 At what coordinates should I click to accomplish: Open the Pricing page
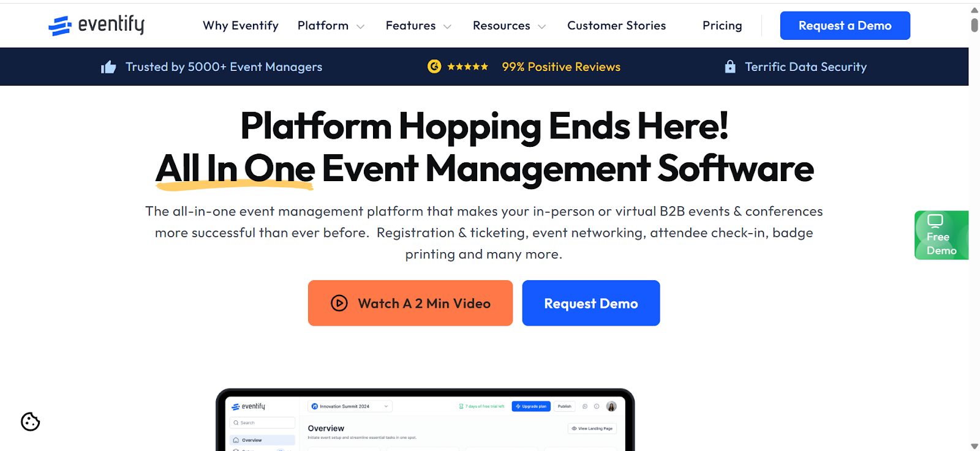pyautogui.click(x=722, y=26)
